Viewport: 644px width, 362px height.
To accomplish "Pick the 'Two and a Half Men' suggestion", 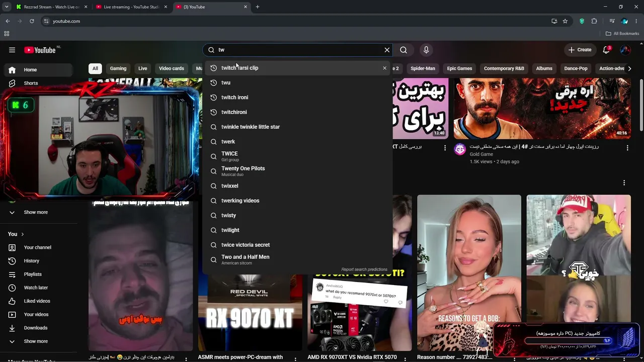I will [x=298, y=259].
